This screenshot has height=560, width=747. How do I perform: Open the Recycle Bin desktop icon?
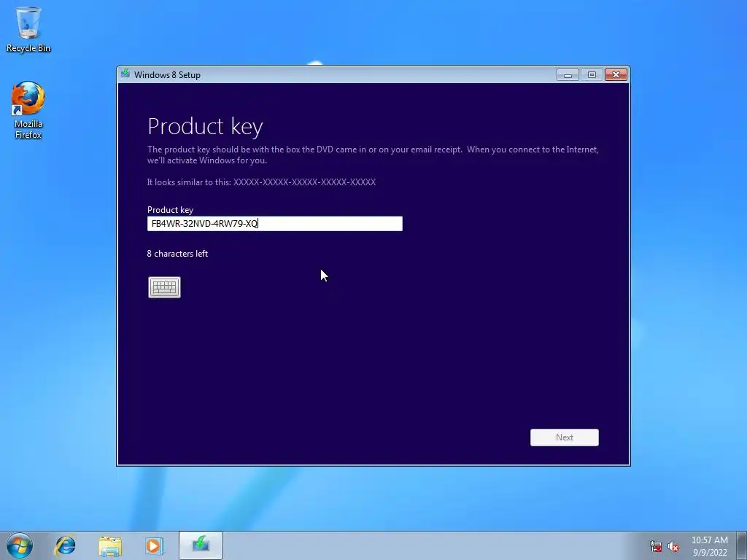28,29
